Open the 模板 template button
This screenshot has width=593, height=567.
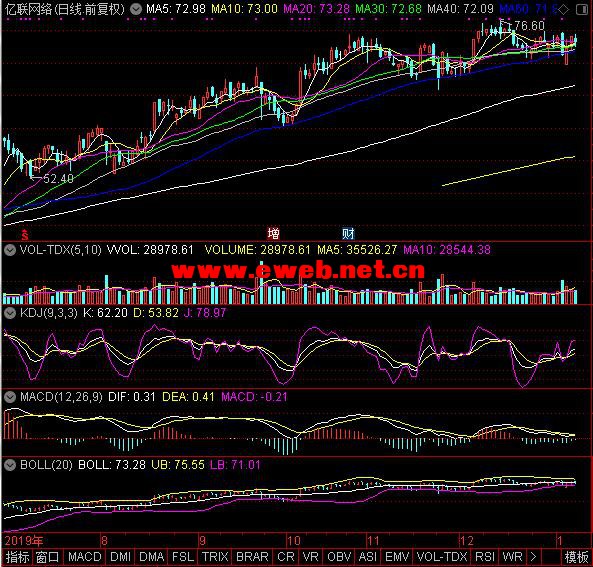(576, 557)
